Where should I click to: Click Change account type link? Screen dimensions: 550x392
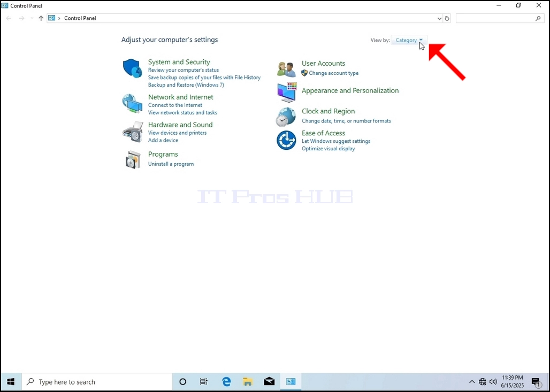point(333,73)
